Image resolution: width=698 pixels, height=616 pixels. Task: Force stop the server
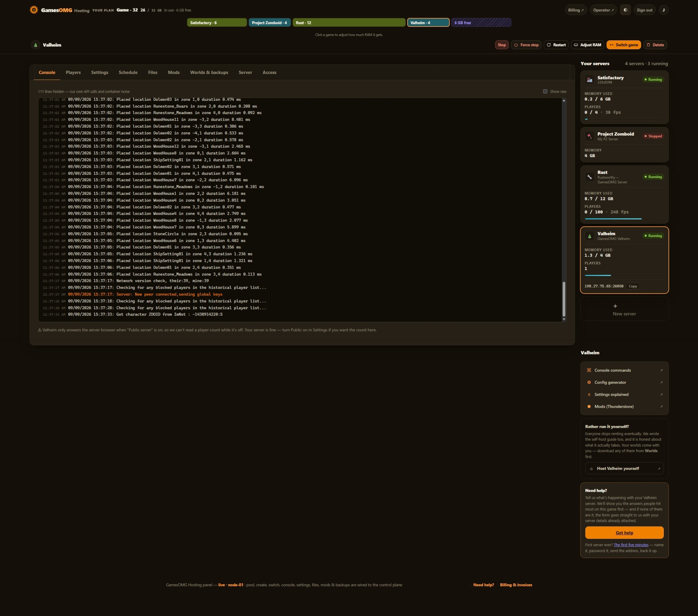click(x=526, y=45)
